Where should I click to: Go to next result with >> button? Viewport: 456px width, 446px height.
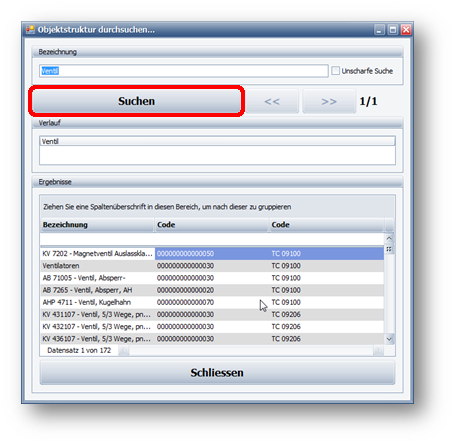click(329, 101)
